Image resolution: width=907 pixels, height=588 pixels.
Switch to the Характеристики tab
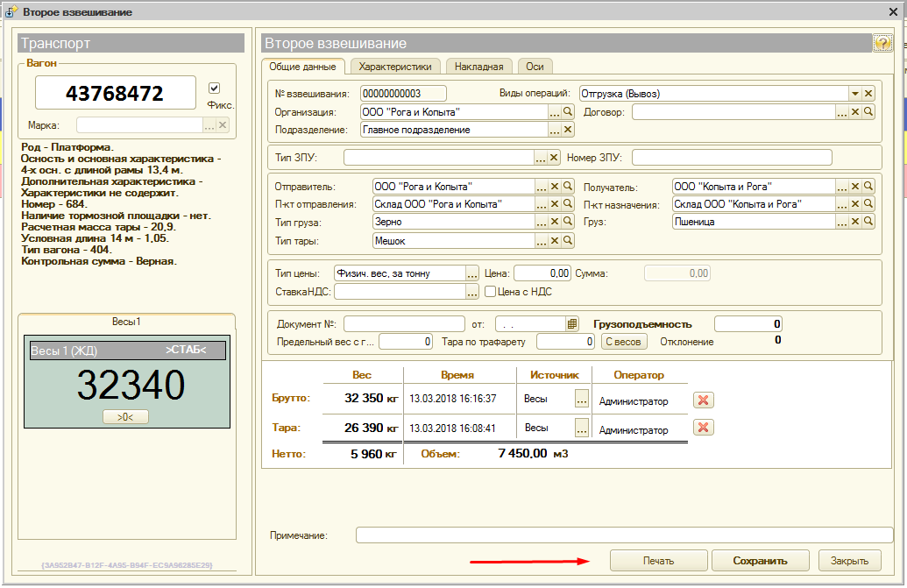point(395,67)
